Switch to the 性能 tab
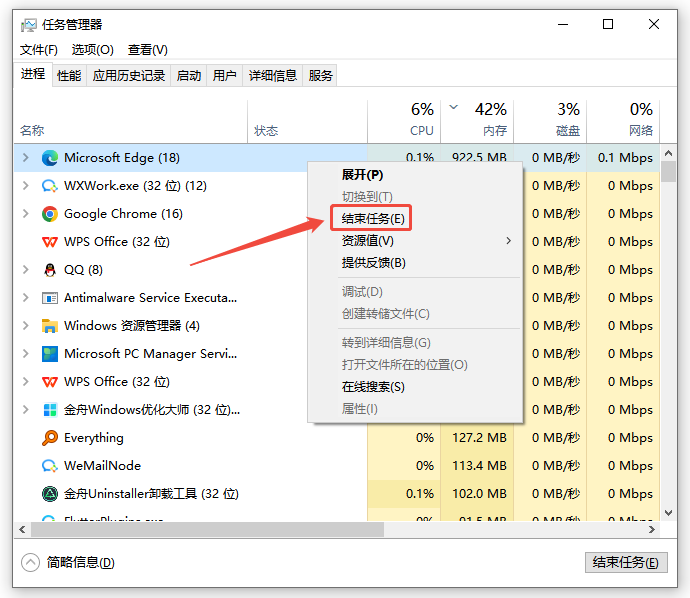 pyautogui.click(x=69, y=76)
